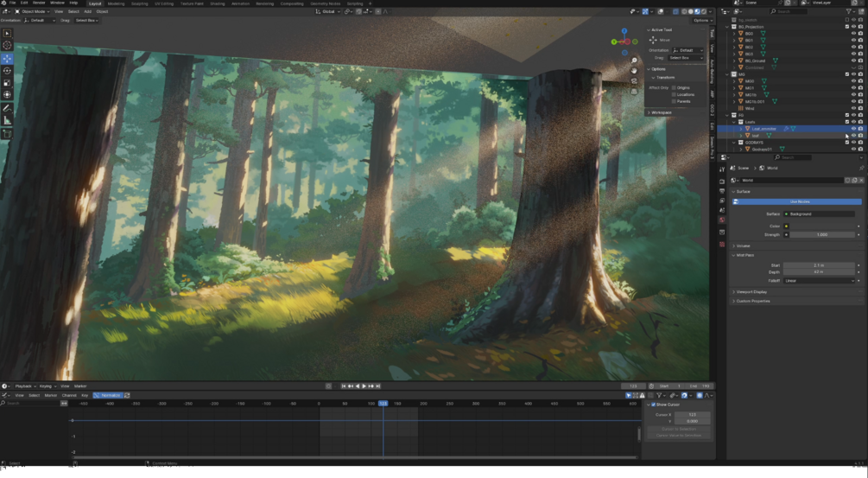The width and height of the screenshot is (868, 478).
Task: Open the File menu
Action: [x=12, y=3]
